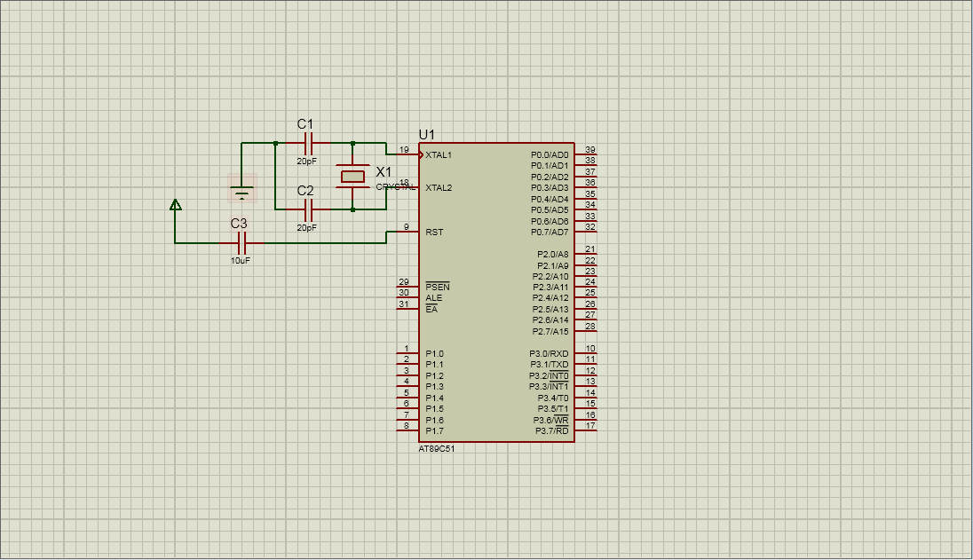The height and width of the screenshot is (560, 973).
Task: Select the C3 capacitor symbol
Action: [x=241, y=243]
